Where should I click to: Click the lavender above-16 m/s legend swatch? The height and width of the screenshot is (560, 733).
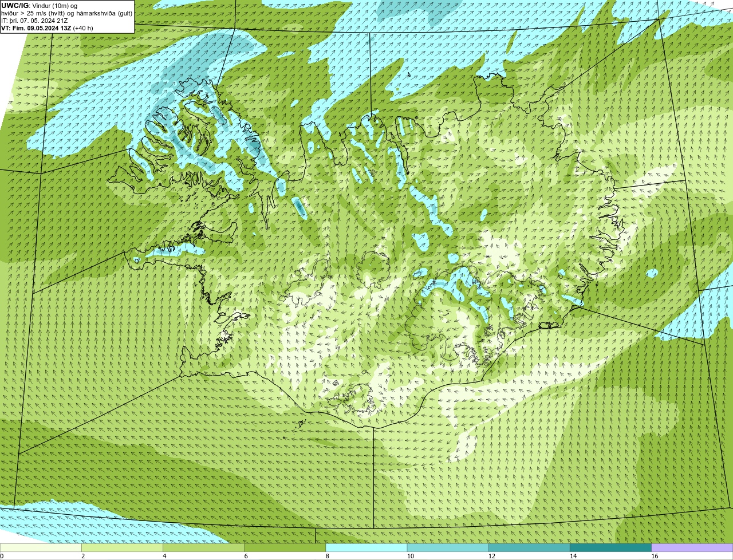(692, 547)
